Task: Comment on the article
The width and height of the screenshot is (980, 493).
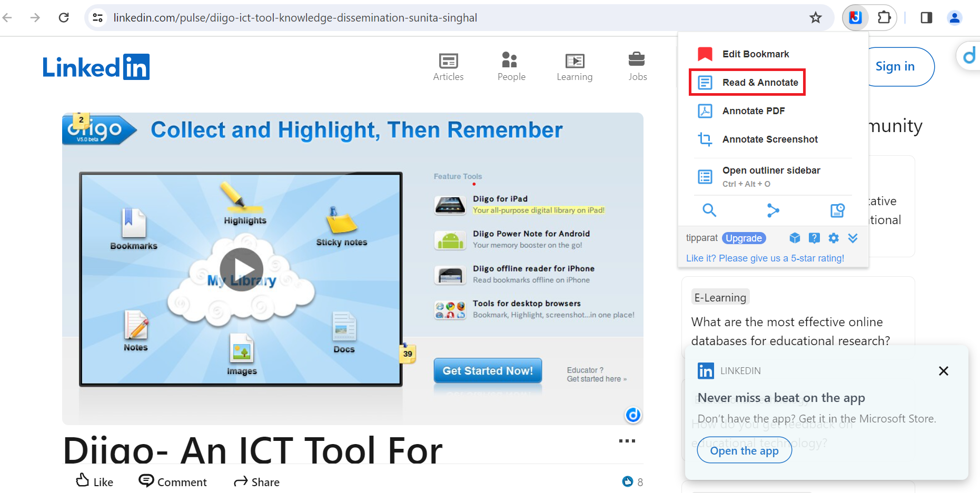Action: [x=173, y=481]
